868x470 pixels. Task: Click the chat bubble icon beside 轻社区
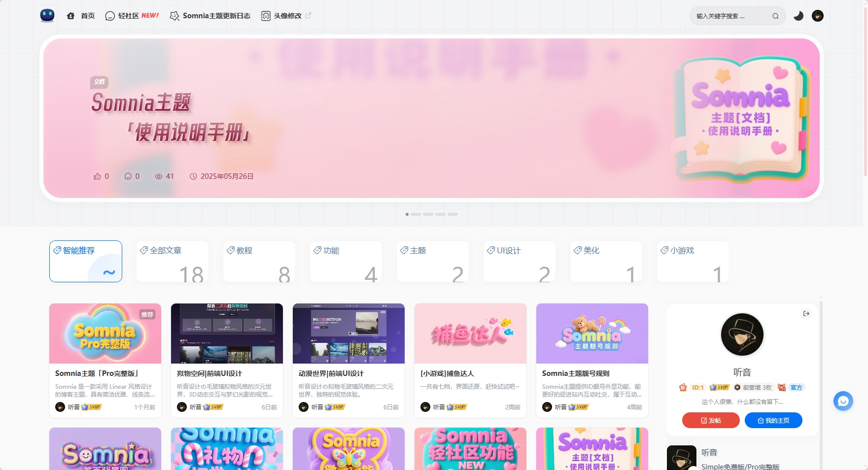point(109,15)
